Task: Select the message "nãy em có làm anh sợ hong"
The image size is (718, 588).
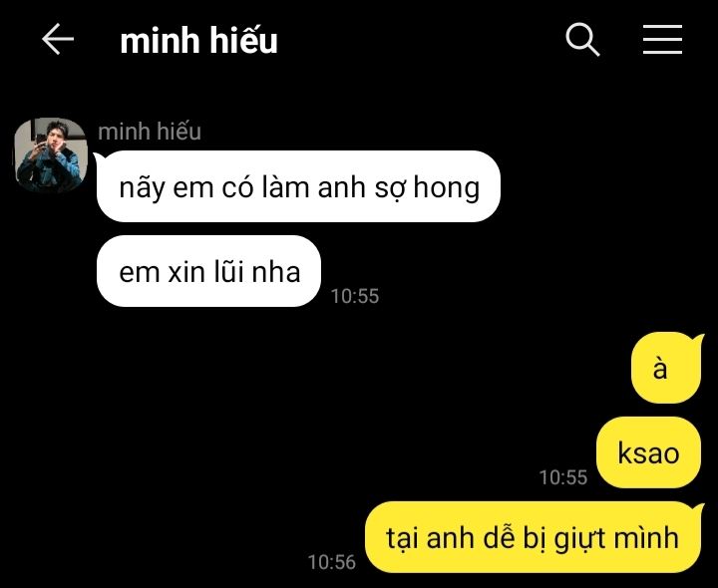Action: [x=298, y=186]
